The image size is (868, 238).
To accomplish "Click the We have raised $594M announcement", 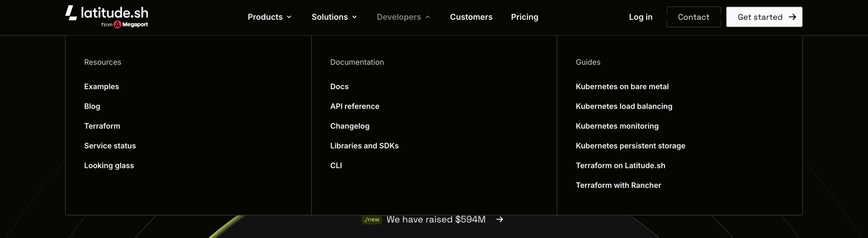I will tap(436, 220).
